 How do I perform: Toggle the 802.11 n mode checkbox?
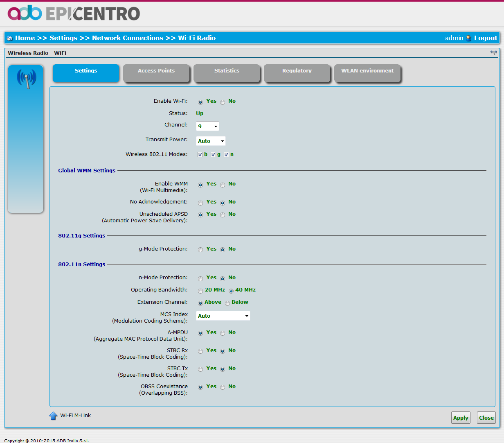click(x=226, y=154)
